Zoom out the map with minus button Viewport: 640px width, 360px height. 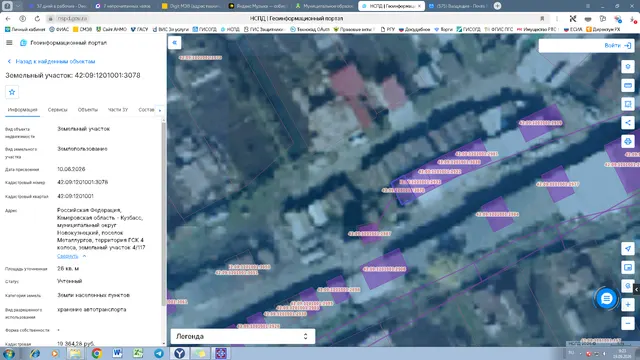pos(628,323)
